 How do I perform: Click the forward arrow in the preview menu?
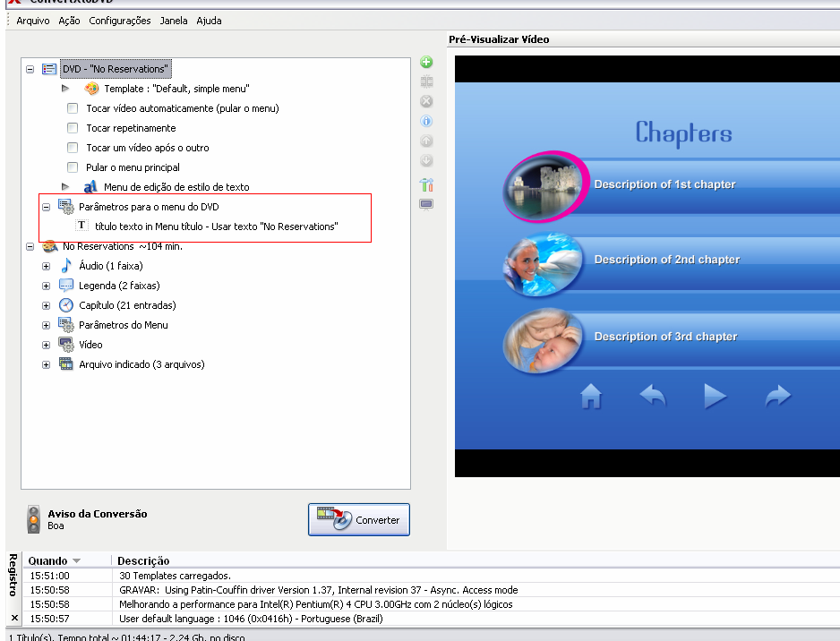pos(778,396)
